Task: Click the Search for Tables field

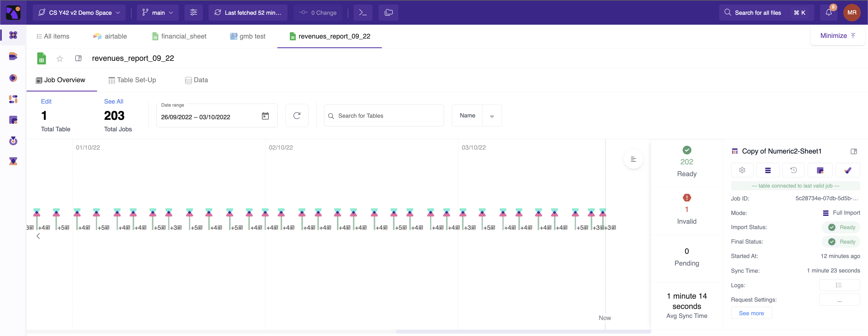Action: [x=384, y=116]
